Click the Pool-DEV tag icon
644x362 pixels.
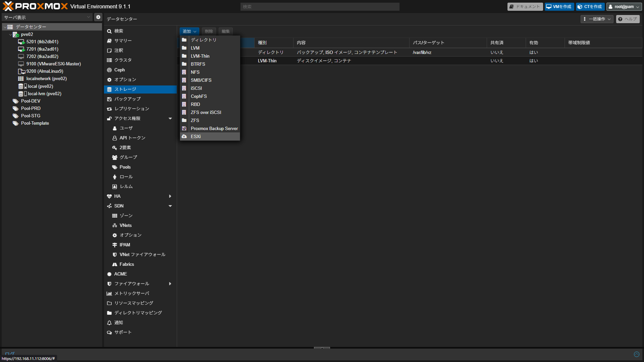[x=15, y=101]
